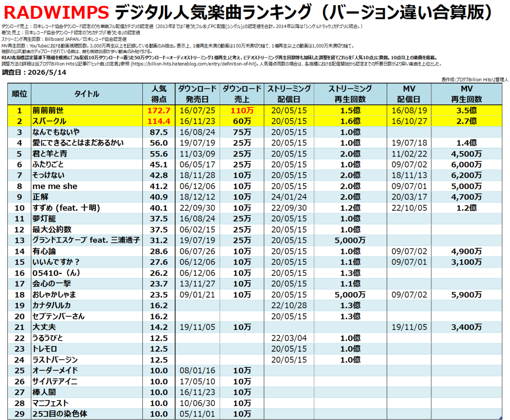Click the ダウンロード発売日 column header
This screenshot has height=420, width=510.
click(197, 94)
